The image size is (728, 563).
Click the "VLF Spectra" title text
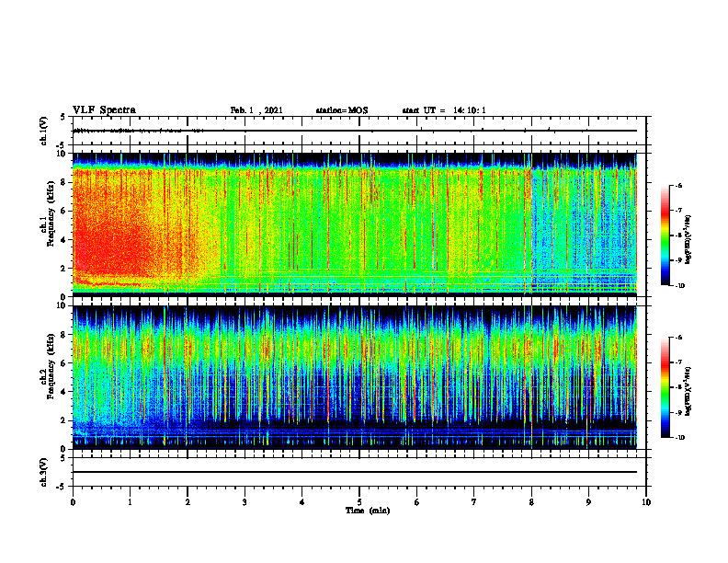pyautogui.click(x=104, y=110)
